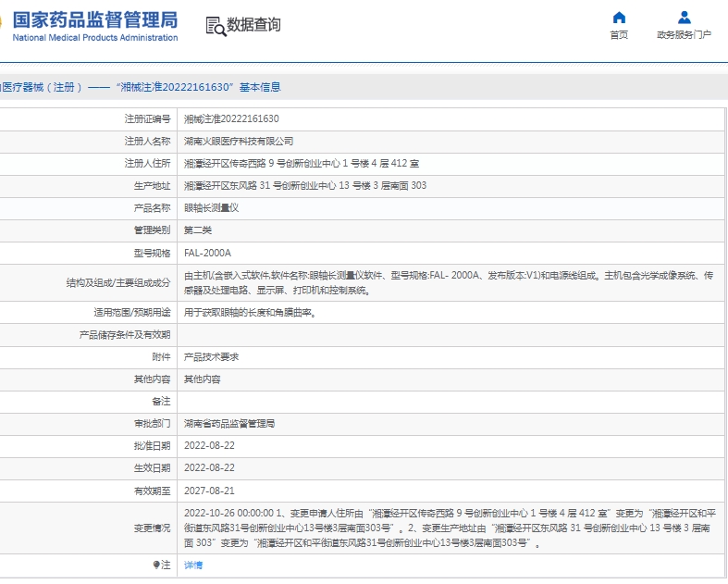Click 批准日期 value 2022-08-22
The width and height of the screenshot is (728, 584).
pyautogui.click(x=209, y=446)
